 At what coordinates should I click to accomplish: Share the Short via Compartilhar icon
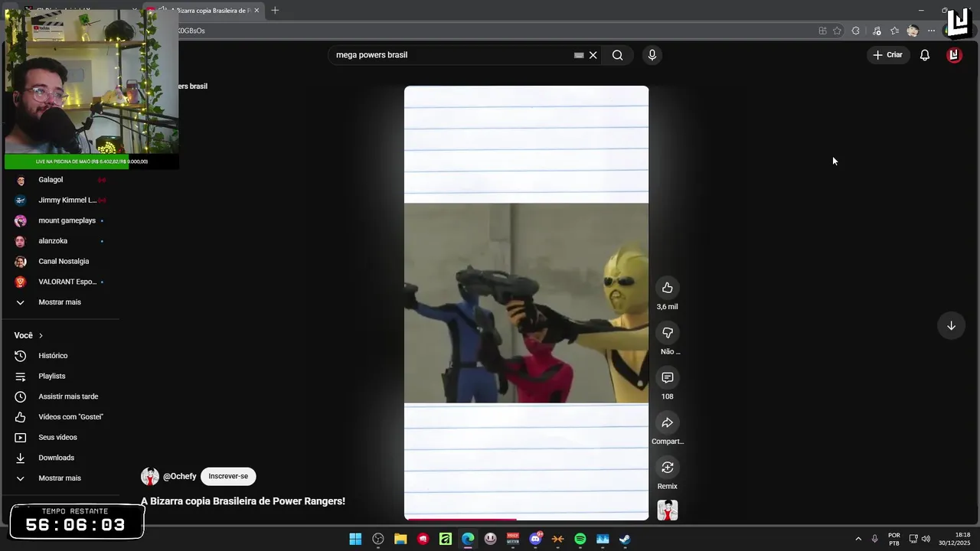tap(667, 422)
